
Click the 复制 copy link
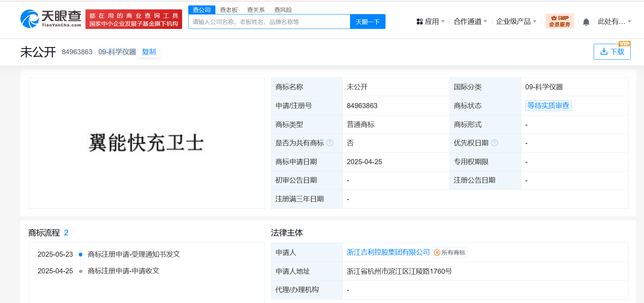point(149,52)
